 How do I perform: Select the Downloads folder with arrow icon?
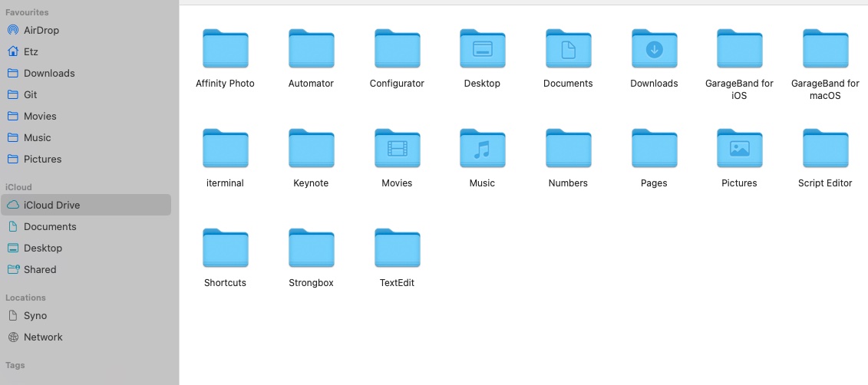pos(654,48)
